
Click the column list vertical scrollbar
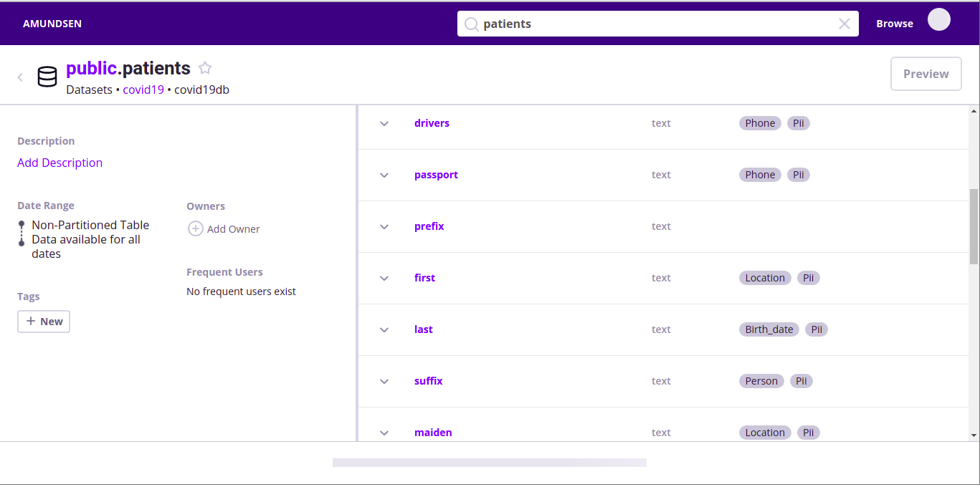pyautogui.click(x=974, y=226)
